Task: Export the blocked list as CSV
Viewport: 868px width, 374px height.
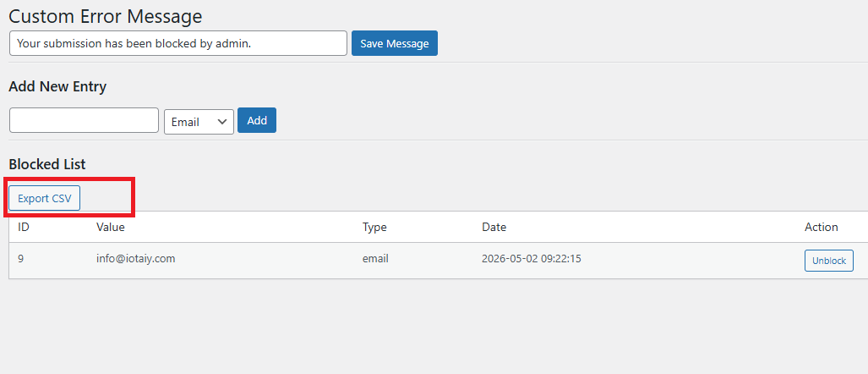Action: coord(44,198)
